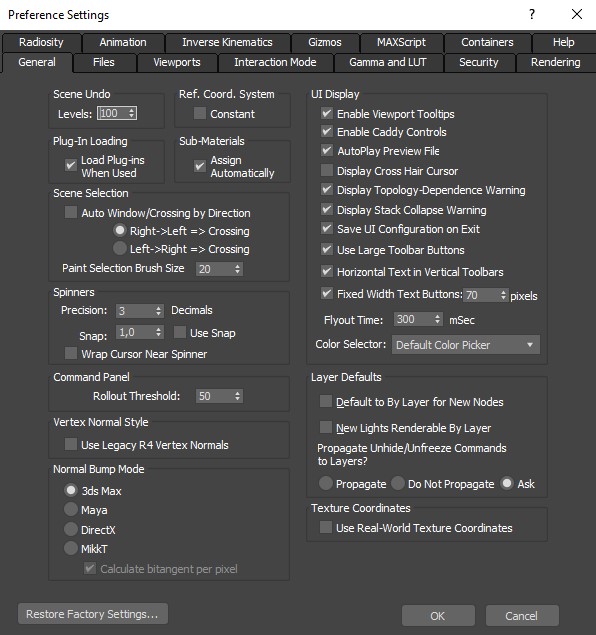596x635 pixels.
Task: Click the Flyout Time spinner arrows
Action: (x=437, y=319)
